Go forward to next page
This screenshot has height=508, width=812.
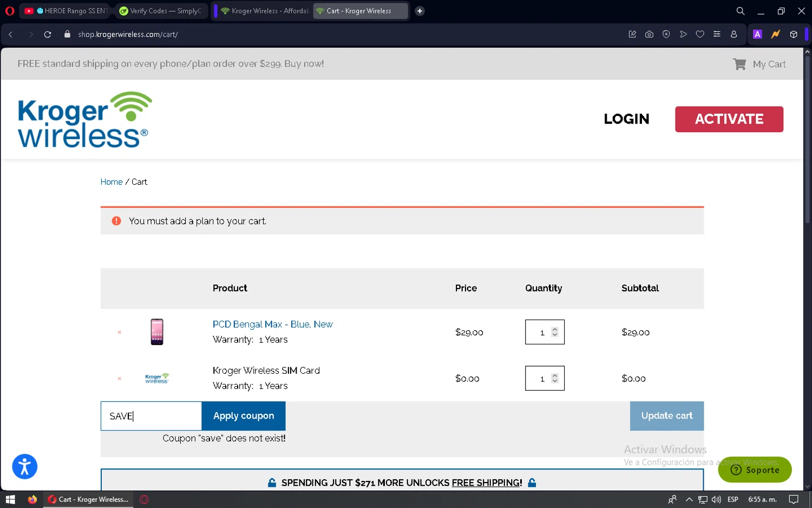pos(31,34)
